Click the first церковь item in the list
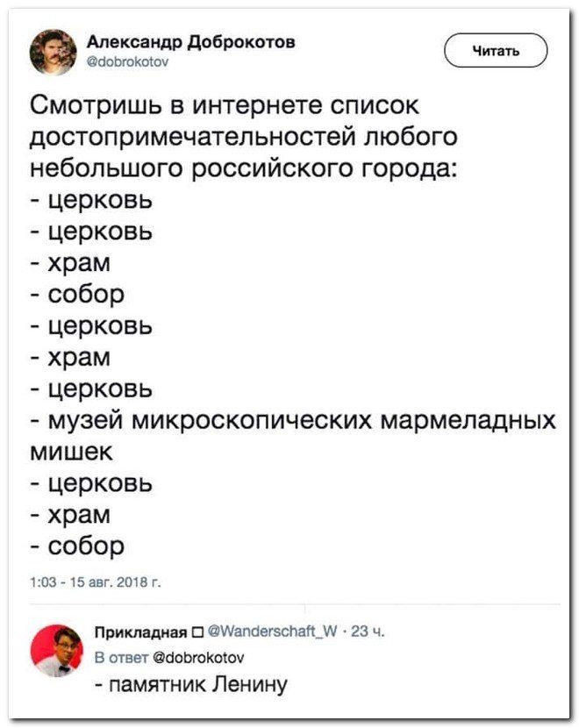579x728 pixels. click(92, 201)
